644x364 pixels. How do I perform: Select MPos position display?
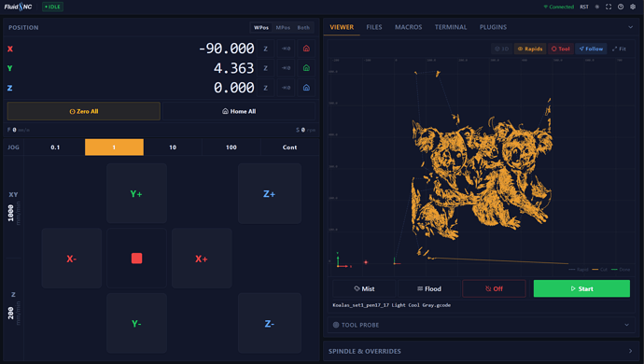(x=283, y=27)
